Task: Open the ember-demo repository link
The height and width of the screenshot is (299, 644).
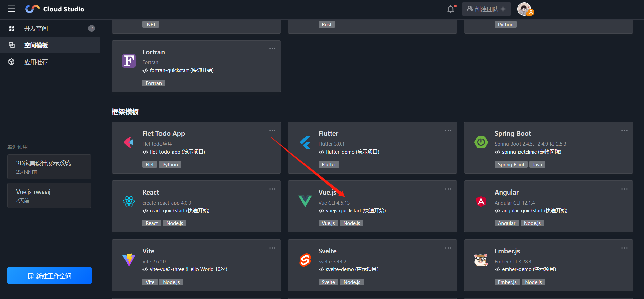Action: [x=525, y=269]
